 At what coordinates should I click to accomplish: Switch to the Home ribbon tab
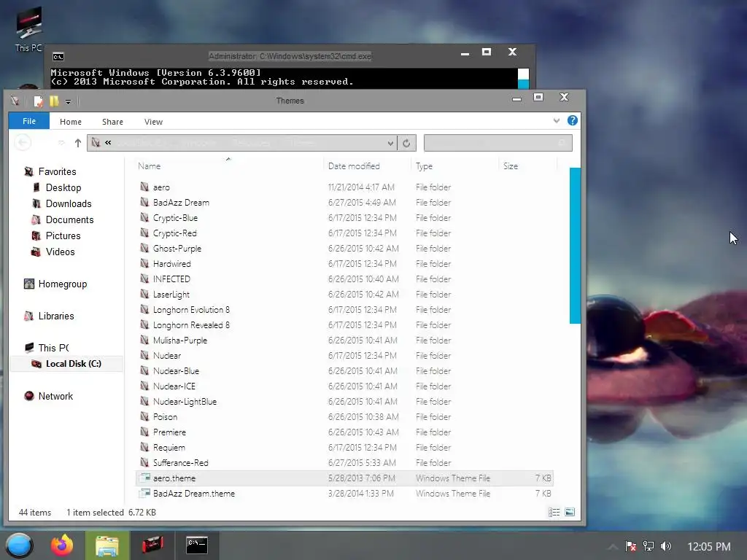tap(71, 122)
